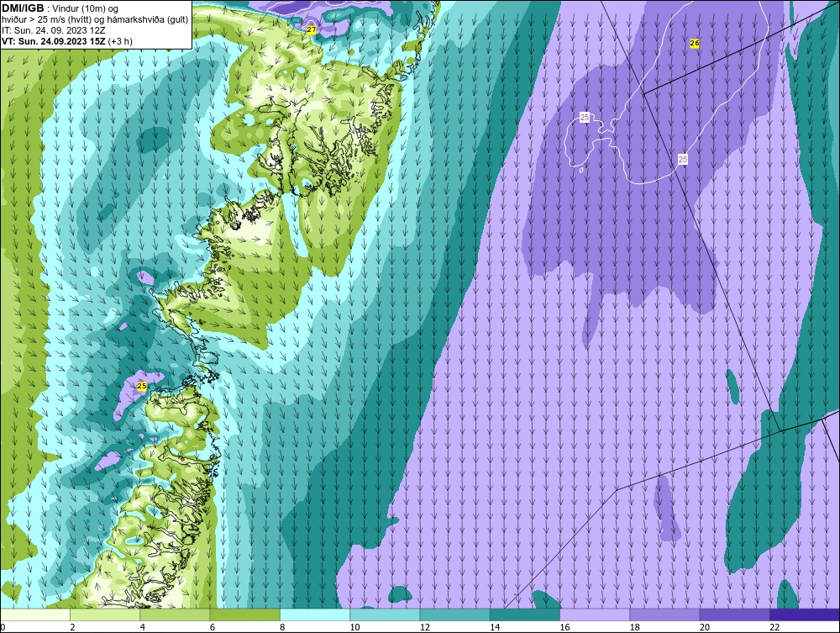
Task: Click the 14–16 m/s dark teal swatch
Action: (524, 615)
